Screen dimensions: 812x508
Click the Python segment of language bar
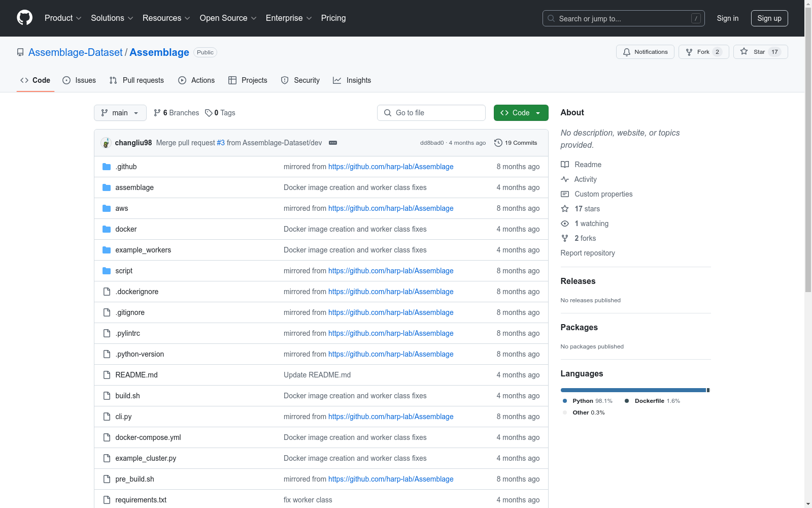pyautogui.click(x=633, y=390)
